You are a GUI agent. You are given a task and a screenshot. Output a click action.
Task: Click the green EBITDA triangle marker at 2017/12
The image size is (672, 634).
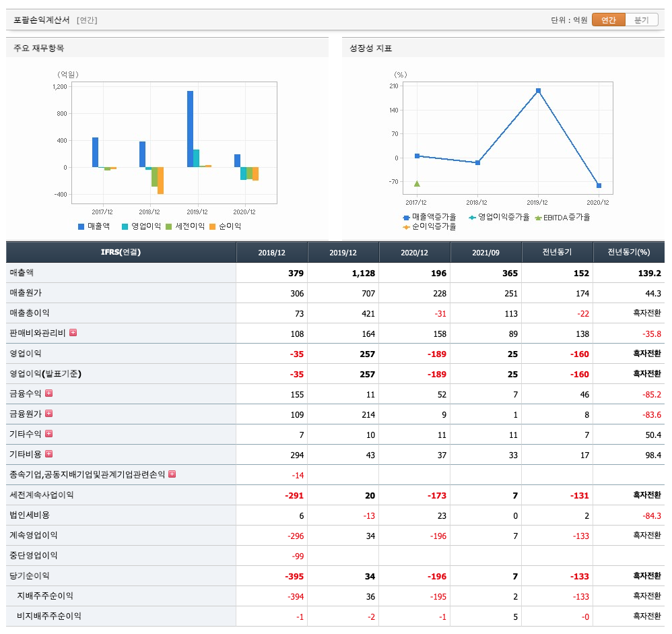[417, 183]
